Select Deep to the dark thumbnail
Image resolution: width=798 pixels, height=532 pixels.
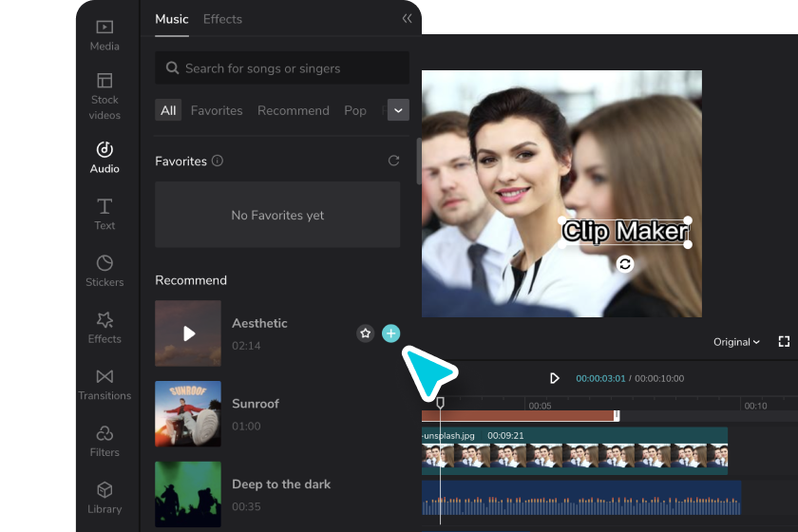[x=188, y=494]
